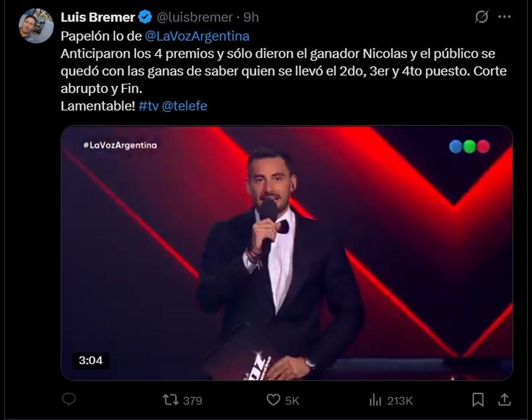Click the 5K like count
Screen dimensions: 532x420
[x=292, y=401]
